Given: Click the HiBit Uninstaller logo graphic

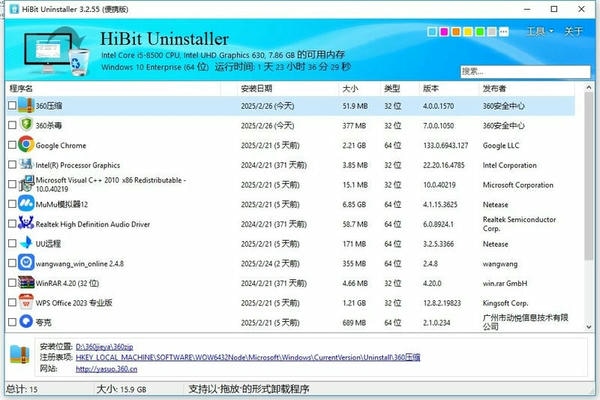Looking at the screenshot, I should click(x=57, y=51).
